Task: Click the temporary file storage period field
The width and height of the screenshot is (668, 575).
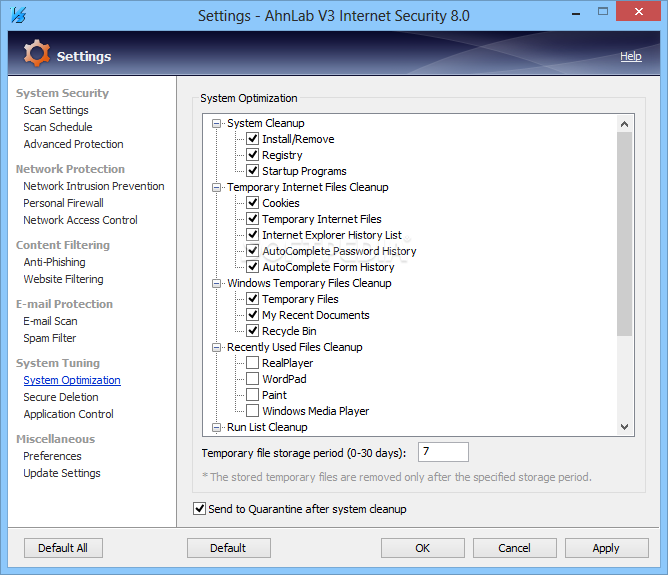Action: [443, 452]
